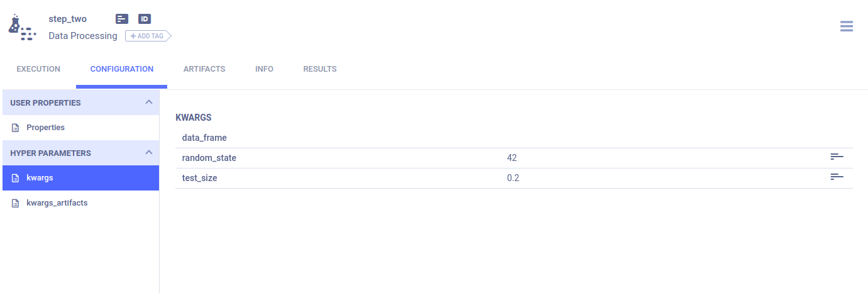Open the Results tab
This screenshot has height=293, width=868.
coord(320,69)
